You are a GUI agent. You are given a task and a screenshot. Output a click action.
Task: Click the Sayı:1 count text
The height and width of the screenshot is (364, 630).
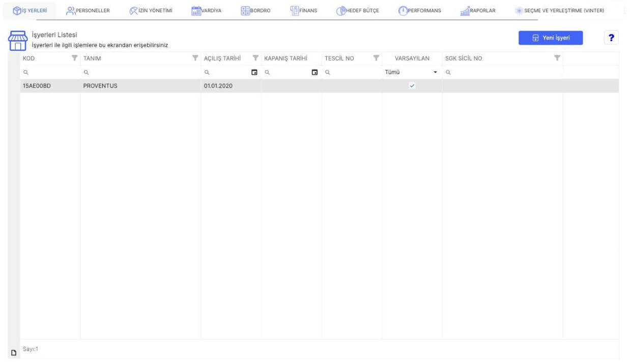pos(32,350)
